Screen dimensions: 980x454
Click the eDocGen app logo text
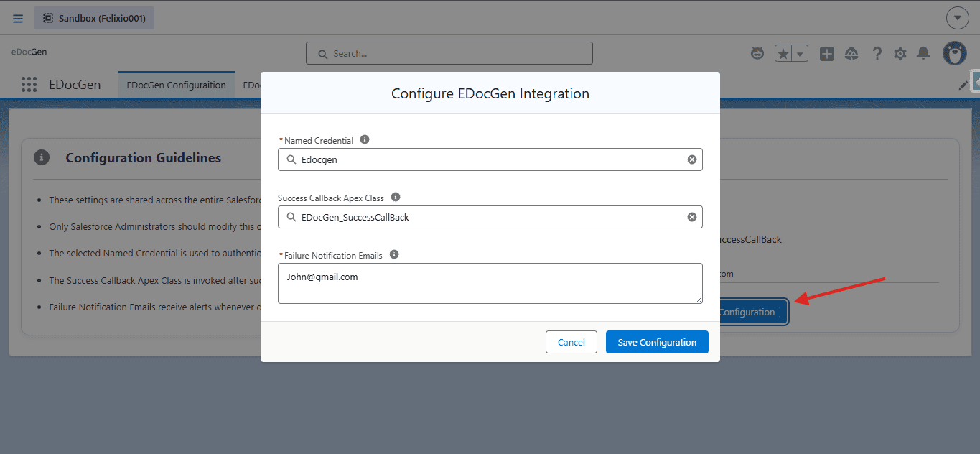pyautogui.click(x=29, y=52)
